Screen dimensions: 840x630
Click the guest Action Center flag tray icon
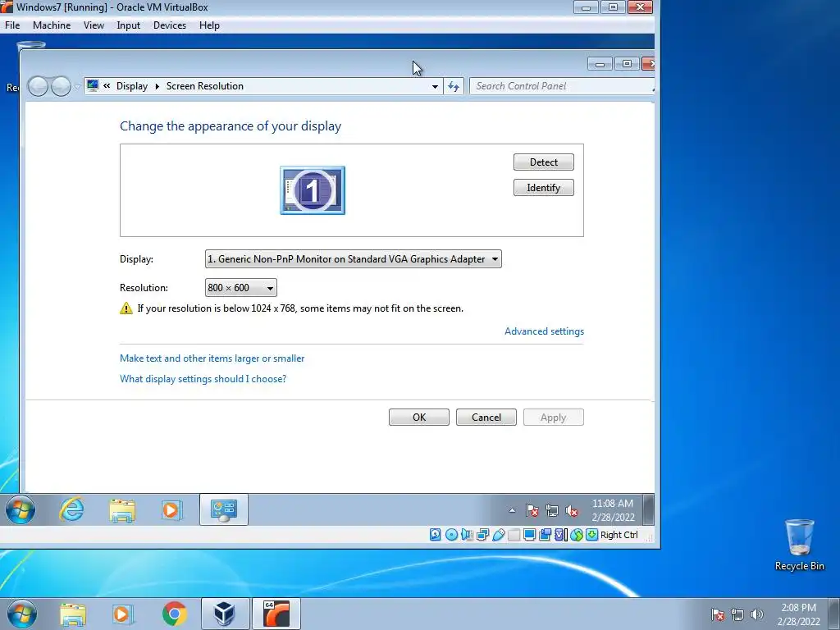pos(532,510)
